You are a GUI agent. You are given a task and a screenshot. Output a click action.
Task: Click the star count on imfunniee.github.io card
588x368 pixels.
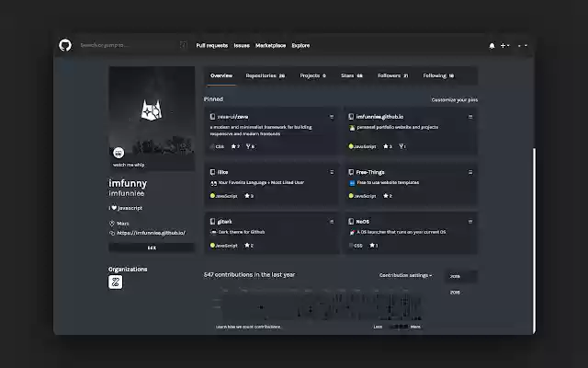pyautogui.click(x=388, y=146)
